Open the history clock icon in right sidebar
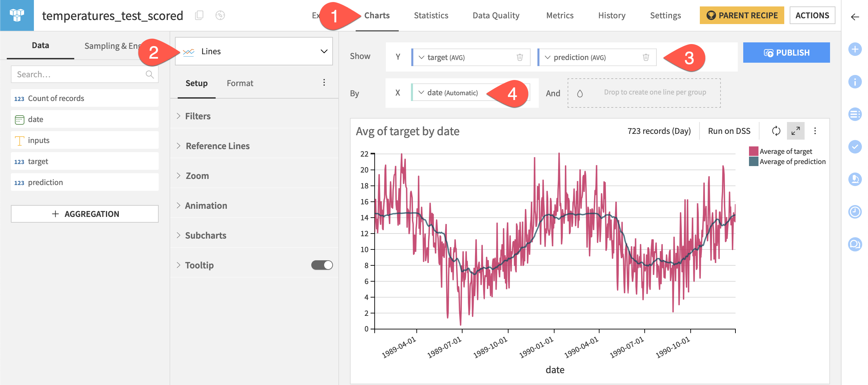 point(855,212)
